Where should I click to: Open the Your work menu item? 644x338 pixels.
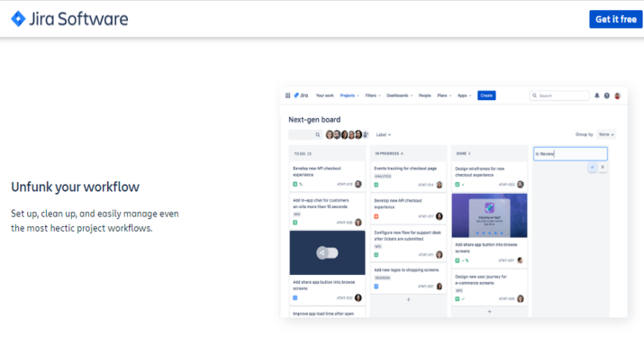tap(324, 96)
